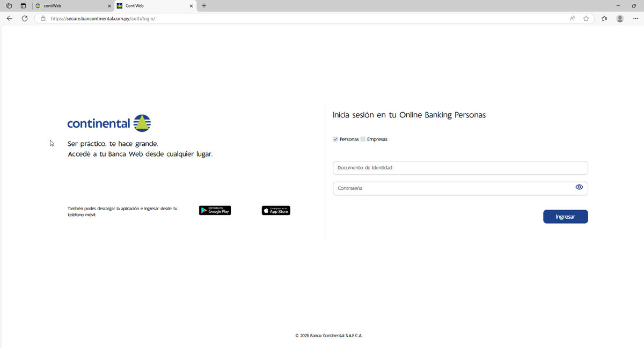This screenshot has width=644, height=348.
Task: Click the 'Ser práctico, te hace grande.' text
Action: click(113, 144)
